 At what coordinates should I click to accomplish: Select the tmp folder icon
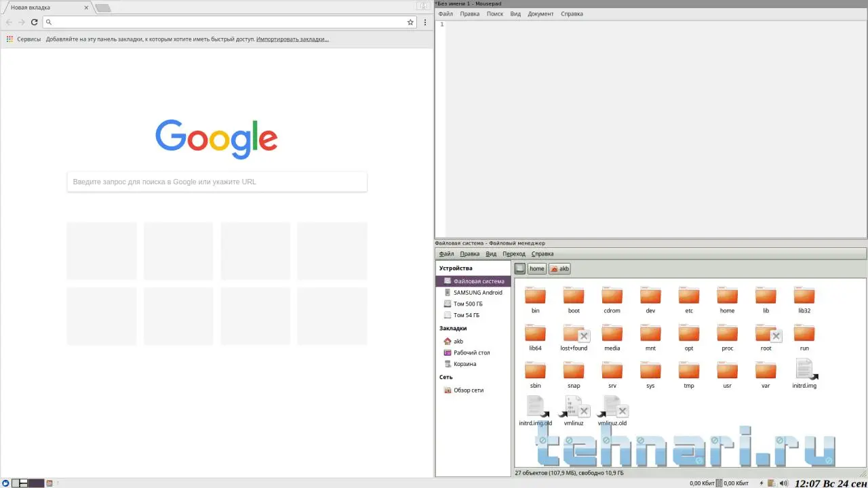pos(689,370)
